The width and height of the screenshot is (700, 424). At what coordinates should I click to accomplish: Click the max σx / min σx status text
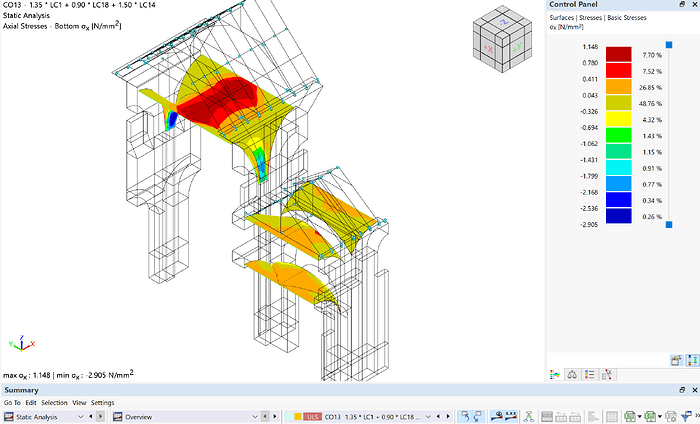(68, 375)
